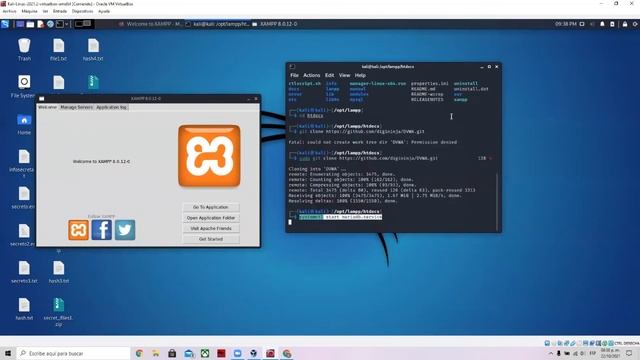Open the Windows notification center icon
This screenshot has height=360, width=640.
[629, 353]
